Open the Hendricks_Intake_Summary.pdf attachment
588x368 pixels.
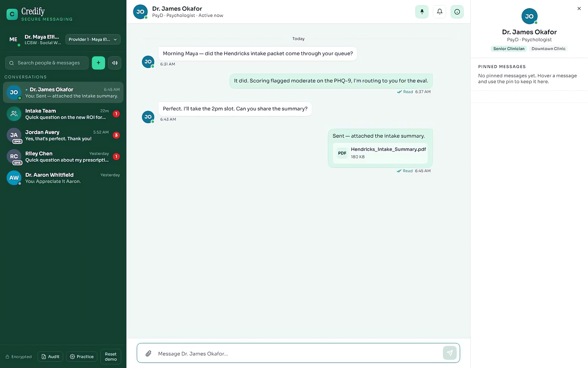coord(380,153)
